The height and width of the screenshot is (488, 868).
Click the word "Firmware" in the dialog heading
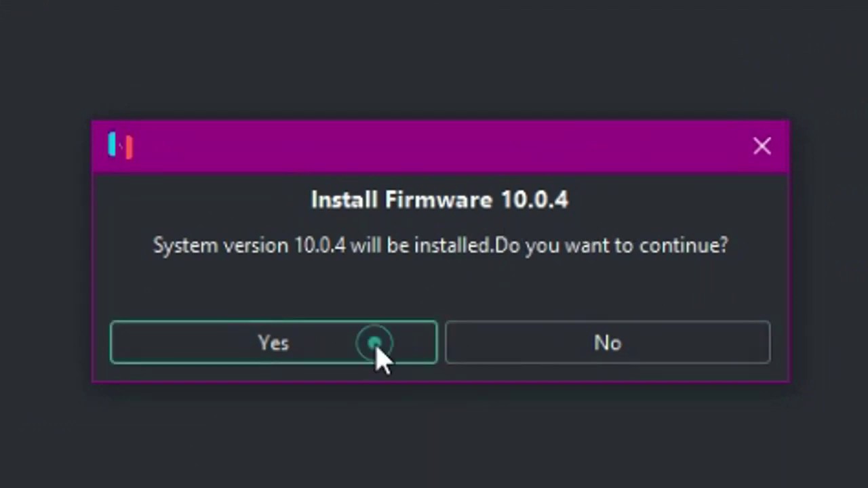point(438,200)
